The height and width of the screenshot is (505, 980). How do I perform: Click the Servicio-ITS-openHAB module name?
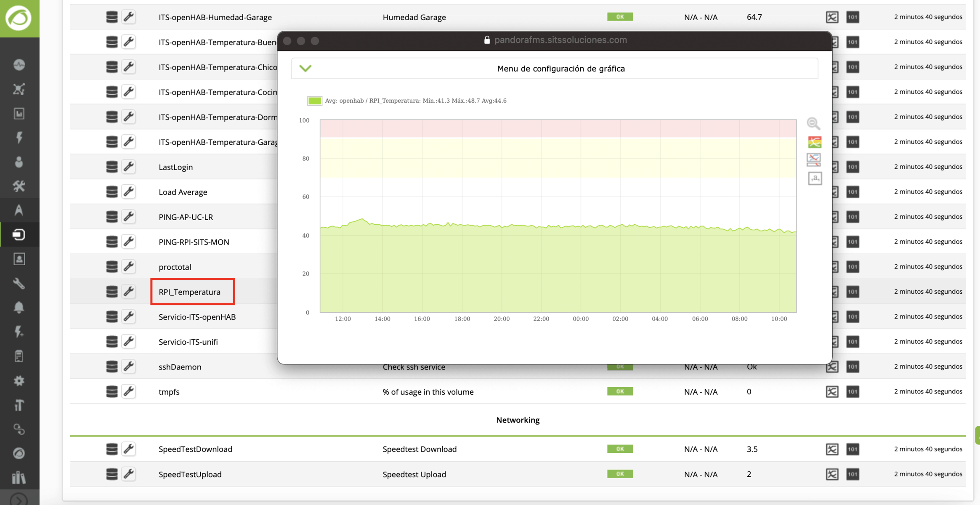(x=197, y=317)
